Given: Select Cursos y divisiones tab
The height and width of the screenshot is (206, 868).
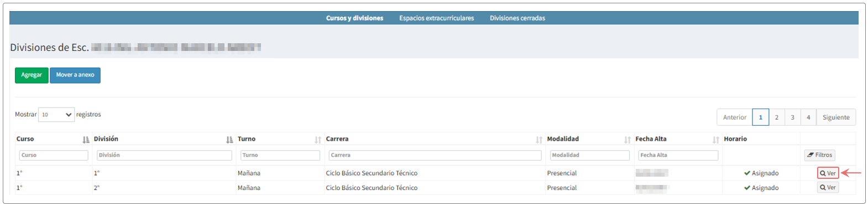Looking at the screenshot, I should [354, 18].
